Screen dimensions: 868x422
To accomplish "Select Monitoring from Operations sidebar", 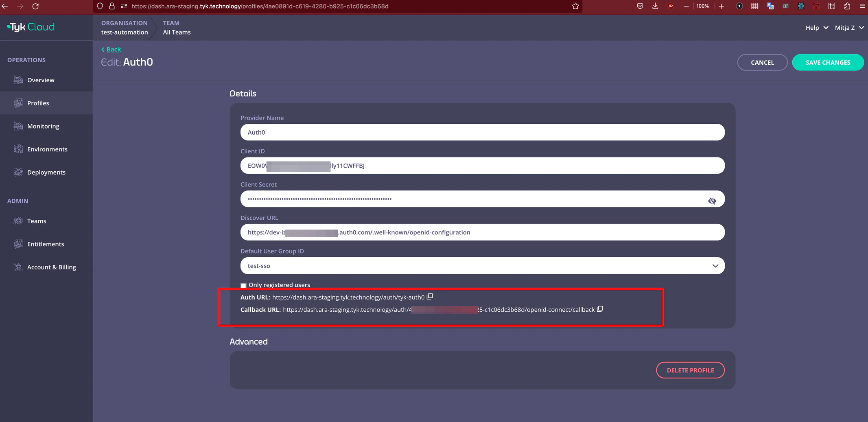I will point(43,126).
